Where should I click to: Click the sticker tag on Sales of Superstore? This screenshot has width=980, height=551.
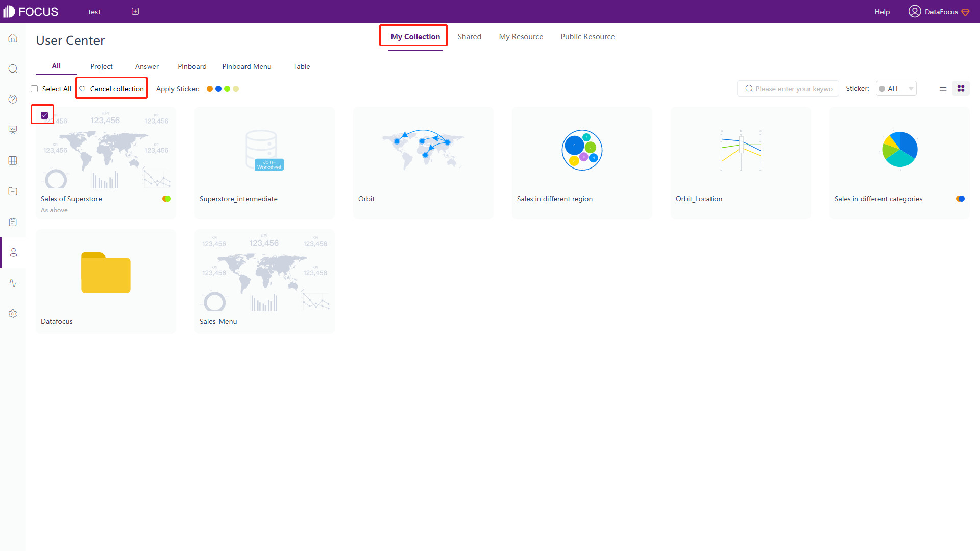click(x=166, y=199)
